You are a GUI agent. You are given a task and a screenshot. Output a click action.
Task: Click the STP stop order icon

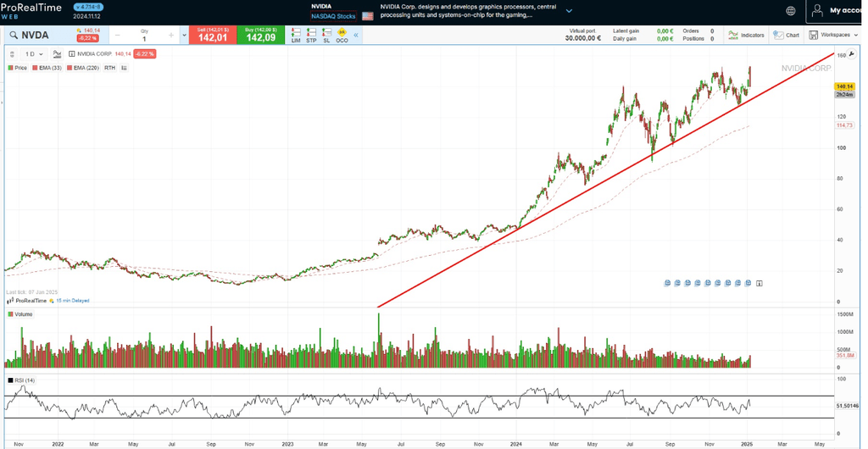pos(311,35)
